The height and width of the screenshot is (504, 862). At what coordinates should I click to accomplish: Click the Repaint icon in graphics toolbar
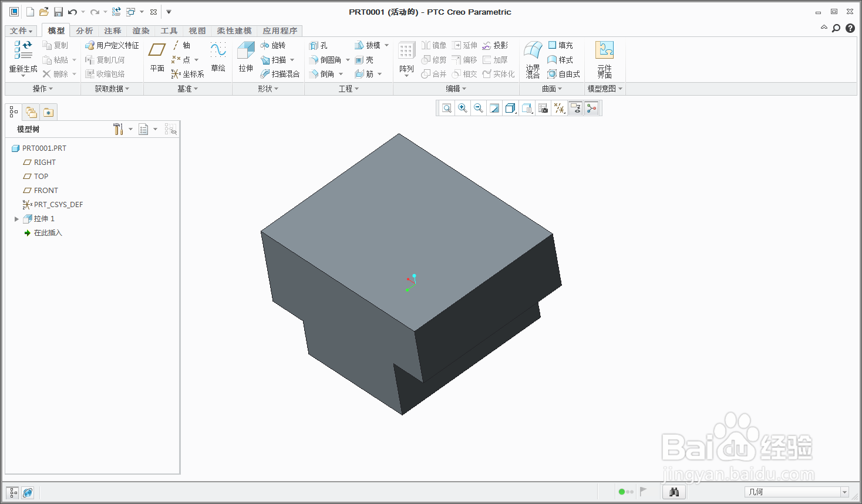coord(494,108)
